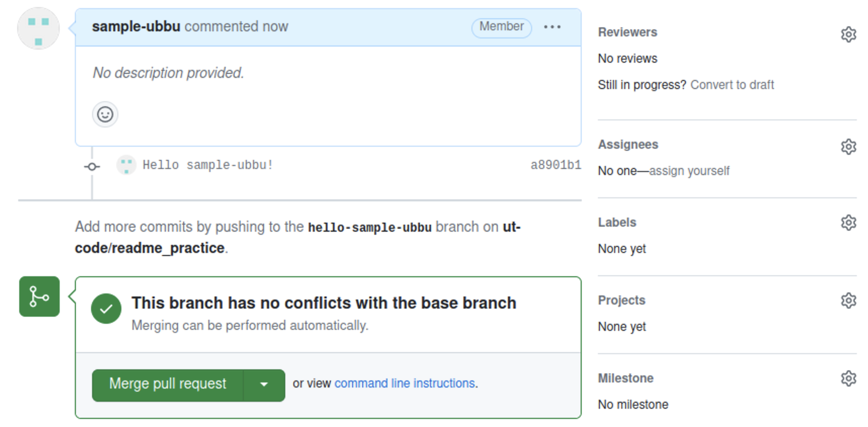Click the green checkmark status icon
The height and width of the screenshot is (427, 868).
pos(106,309)
